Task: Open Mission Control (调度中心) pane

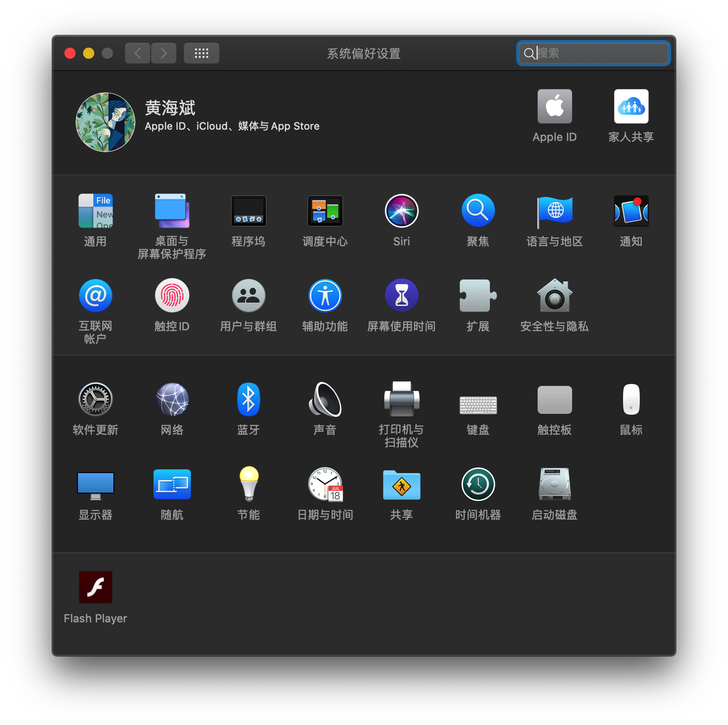Action: click(325, 211)
